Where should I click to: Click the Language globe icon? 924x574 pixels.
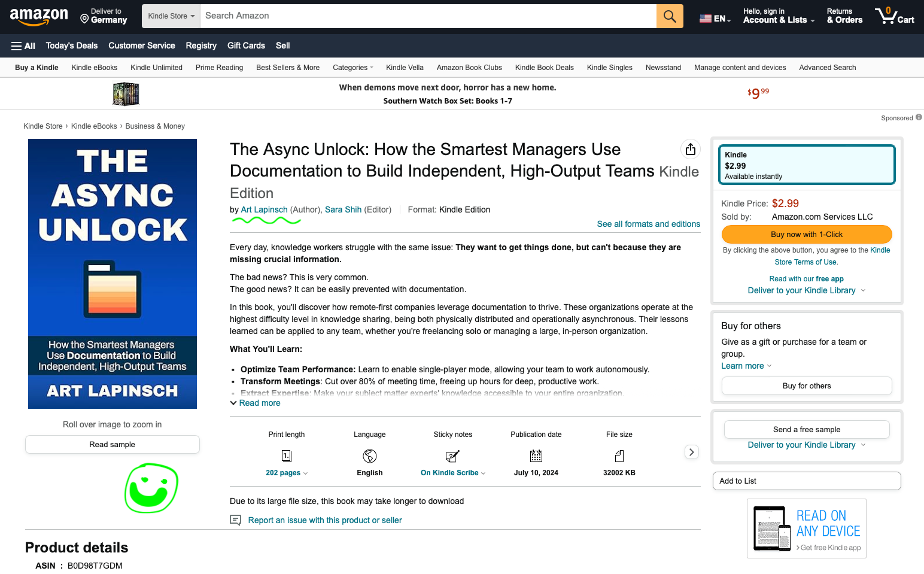370,456
